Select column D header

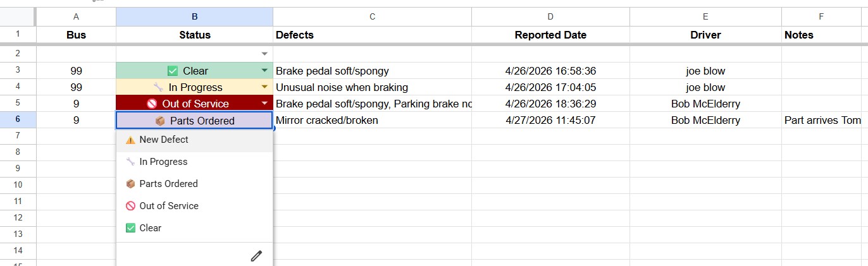click(x=550, y=17)
